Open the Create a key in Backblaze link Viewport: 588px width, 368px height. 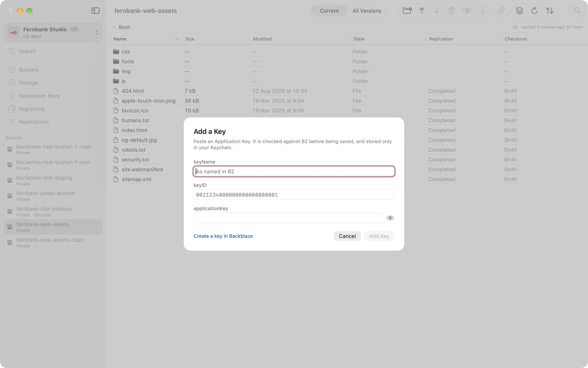coord(223,236)
